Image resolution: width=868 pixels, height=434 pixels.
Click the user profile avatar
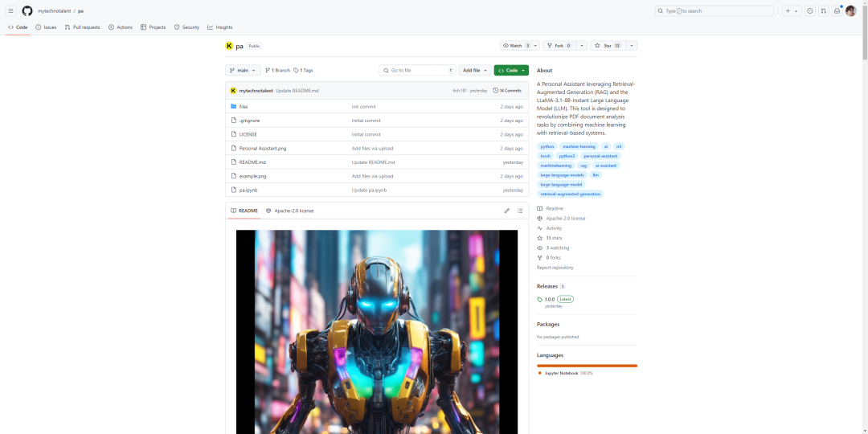coord(850,11)
